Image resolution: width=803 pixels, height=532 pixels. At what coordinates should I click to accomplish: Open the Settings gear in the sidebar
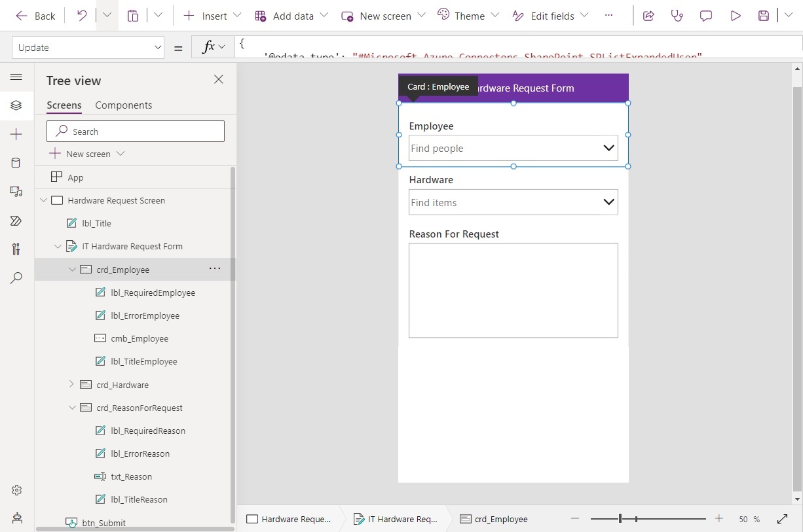pyautogui.click(x=16, y=489)
